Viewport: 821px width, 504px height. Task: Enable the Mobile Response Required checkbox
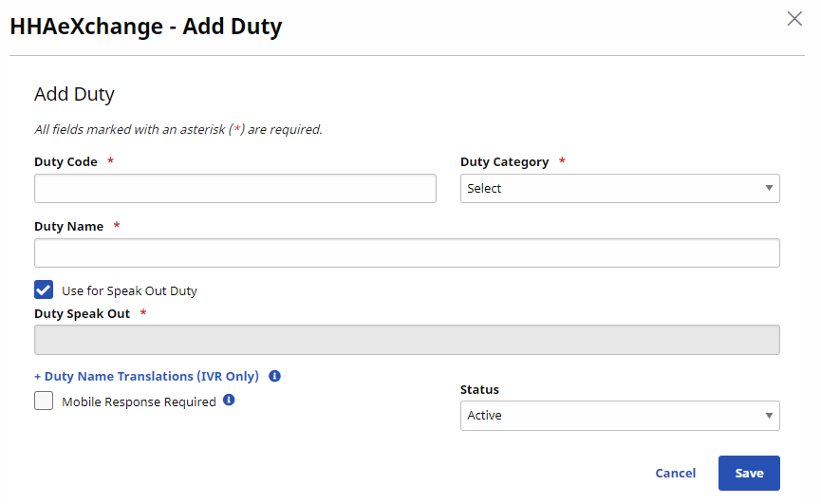pyautogui.click(x=44, y=401)
